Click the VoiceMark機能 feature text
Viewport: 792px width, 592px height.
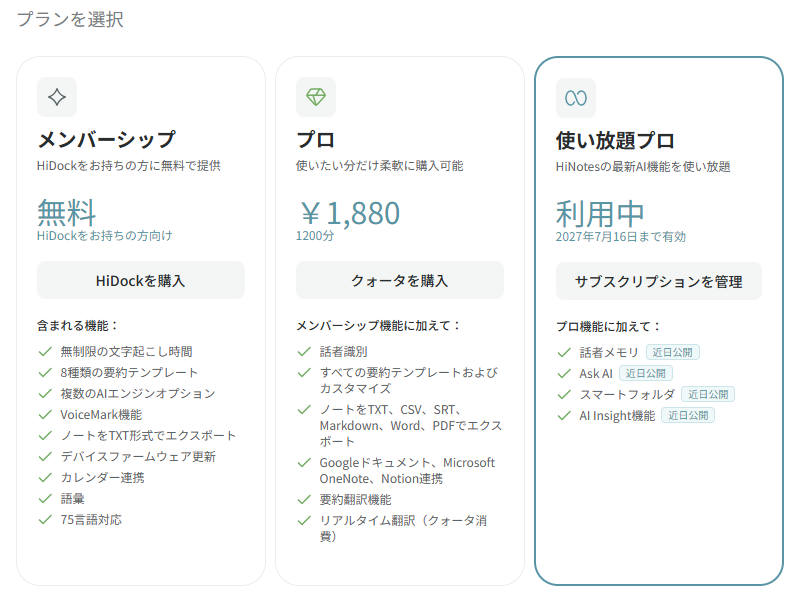pyautogui.click(x=101, y=415)
